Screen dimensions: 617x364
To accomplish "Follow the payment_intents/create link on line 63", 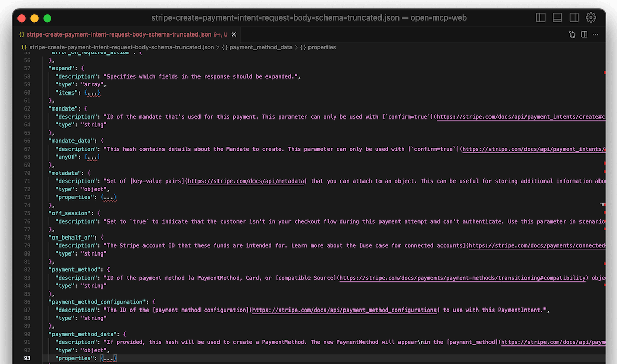I will (521, 117).
